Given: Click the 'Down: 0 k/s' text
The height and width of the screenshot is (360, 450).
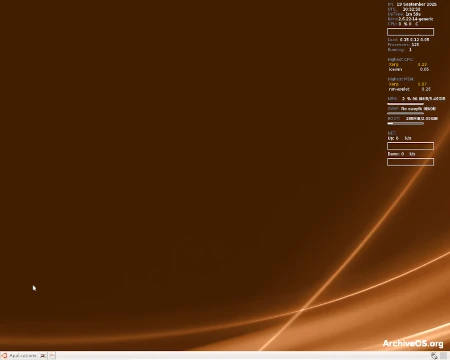Looking at the screenshot, I should click(x=401, y=154).
